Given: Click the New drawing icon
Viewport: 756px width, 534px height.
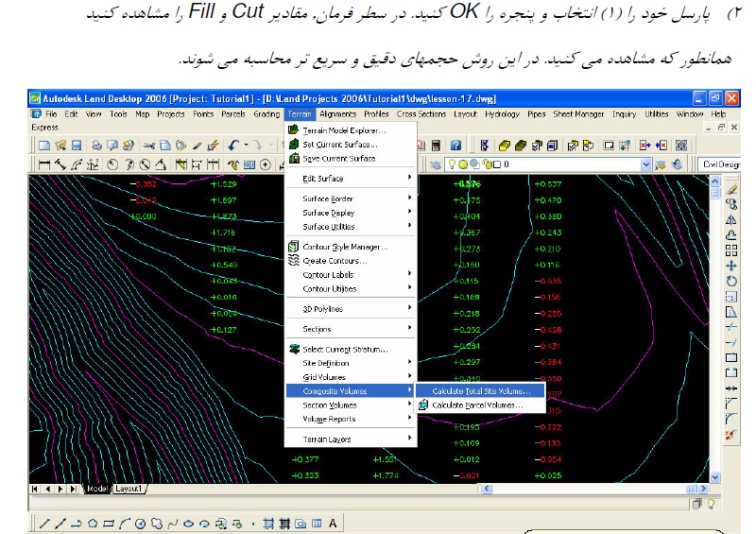Looking at the screenshot, I should (x=44, y=146).
